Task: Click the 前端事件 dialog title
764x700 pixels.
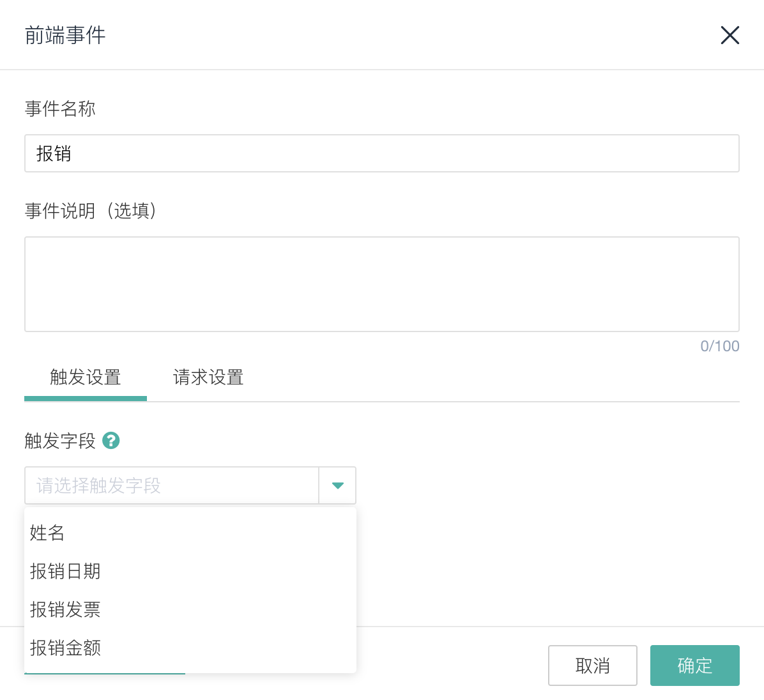Action: click(x=65, y=35)
